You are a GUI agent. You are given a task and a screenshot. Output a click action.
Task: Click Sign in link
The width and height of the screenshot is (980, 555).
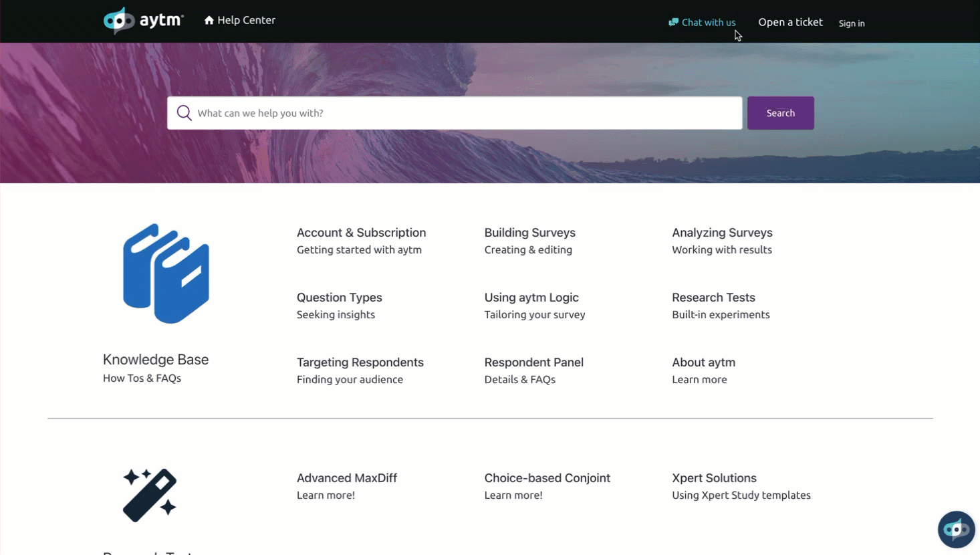[851, 23]
